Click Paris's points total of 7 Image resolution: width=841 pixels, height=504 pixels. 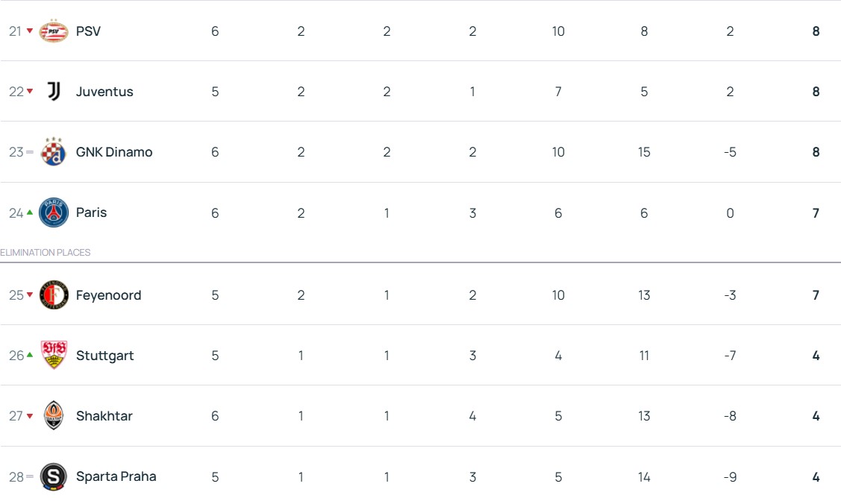click(x=816, y=213)
